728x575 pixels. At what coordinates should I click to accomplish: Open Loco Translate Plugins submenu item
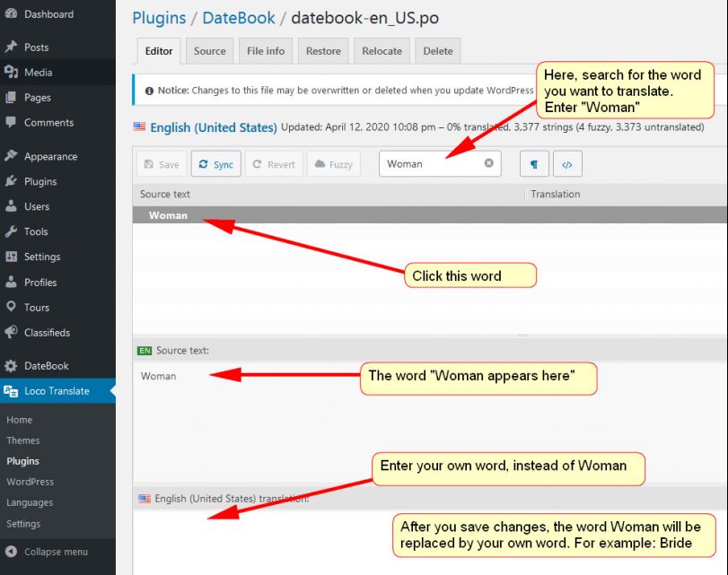(22, 461)
